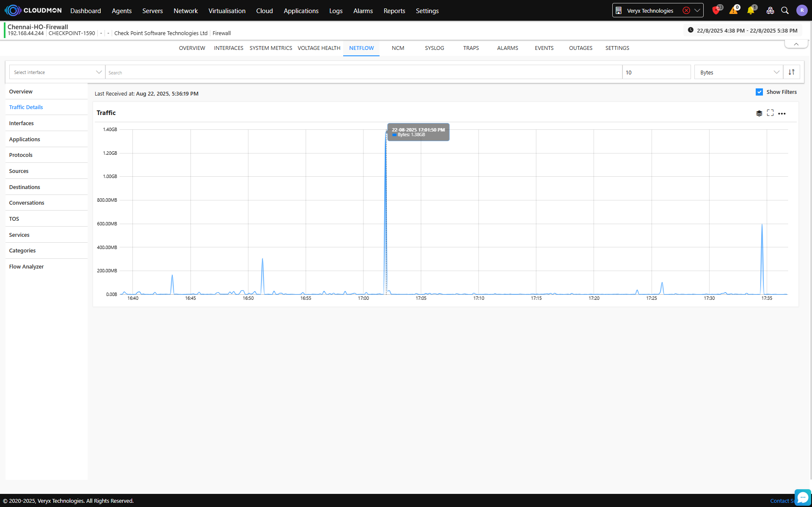The image size is (812, 507).
Task: Open Flow Analyzer in the sidebar
Action: pyautogui.click(x=26, y=267)
